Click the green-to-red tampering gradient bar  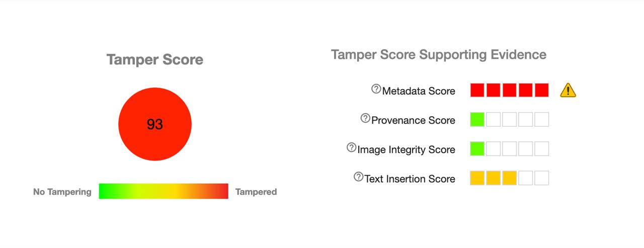pyautogui.click(x=164, y=191)
